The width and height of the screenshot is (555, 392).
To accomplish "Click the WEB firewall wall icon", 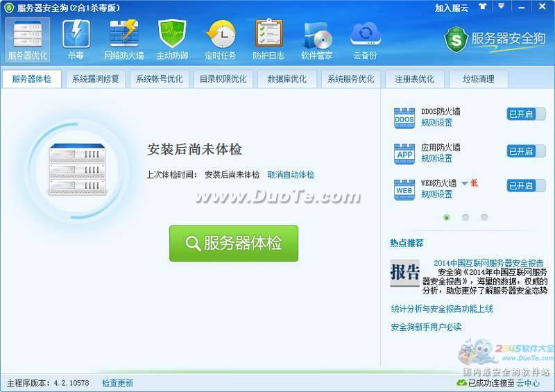I will pyautogui.click(x=404, y=189).
